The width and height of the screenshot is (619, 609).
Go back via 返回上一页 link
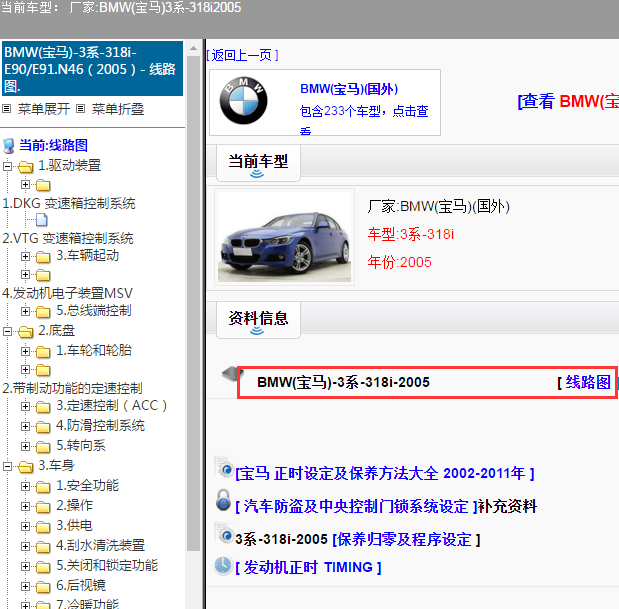coord(242,55)
